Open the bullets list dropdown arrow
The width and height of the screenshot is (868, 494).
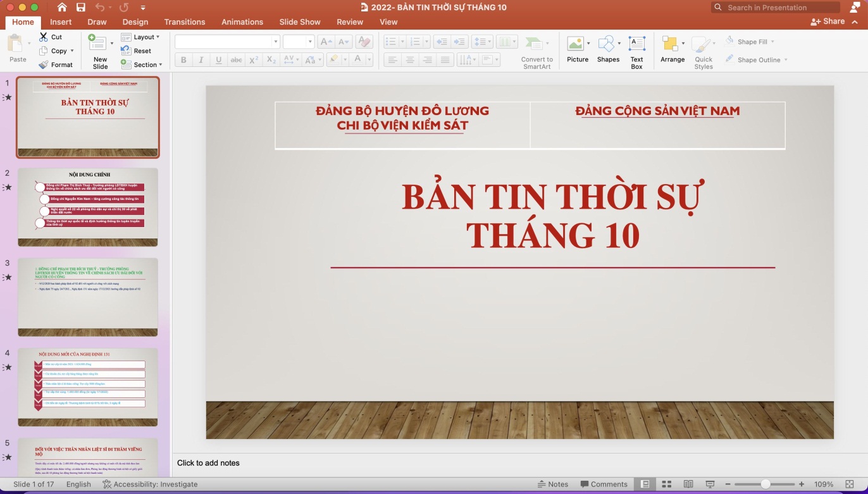(x=401, y=42)
